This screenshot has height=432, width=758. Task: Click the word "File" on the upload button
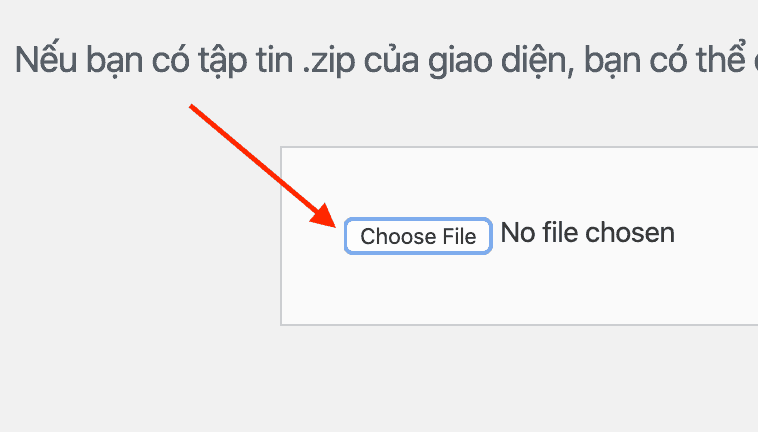point(459,237)
